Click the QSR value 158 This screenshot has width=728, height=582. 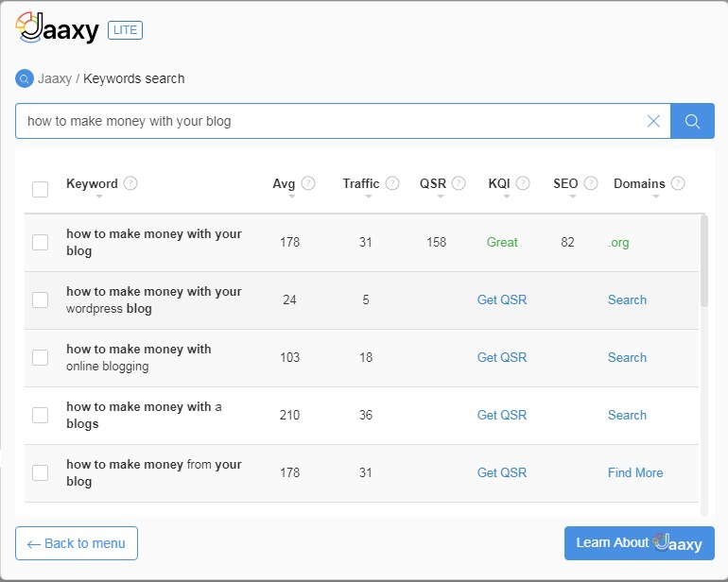(437, 242)
